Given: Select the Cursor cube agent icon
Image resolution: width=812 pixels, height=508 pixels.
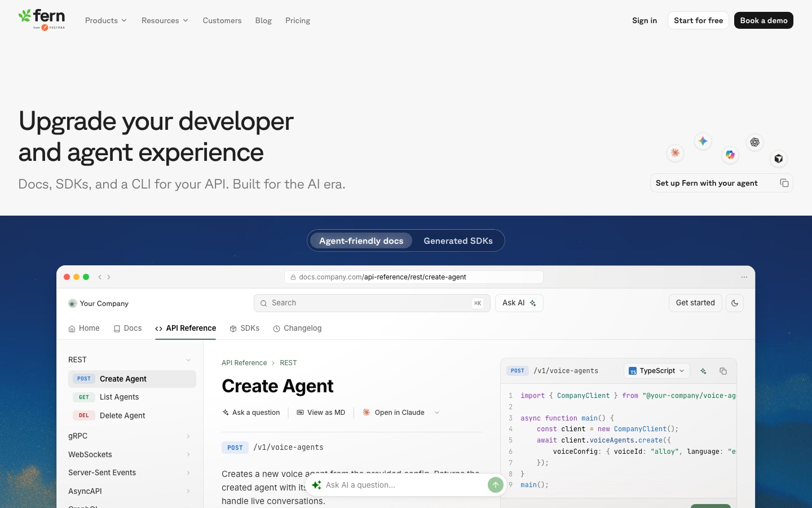Looking at the screenshot, I should tap(779, 159).
